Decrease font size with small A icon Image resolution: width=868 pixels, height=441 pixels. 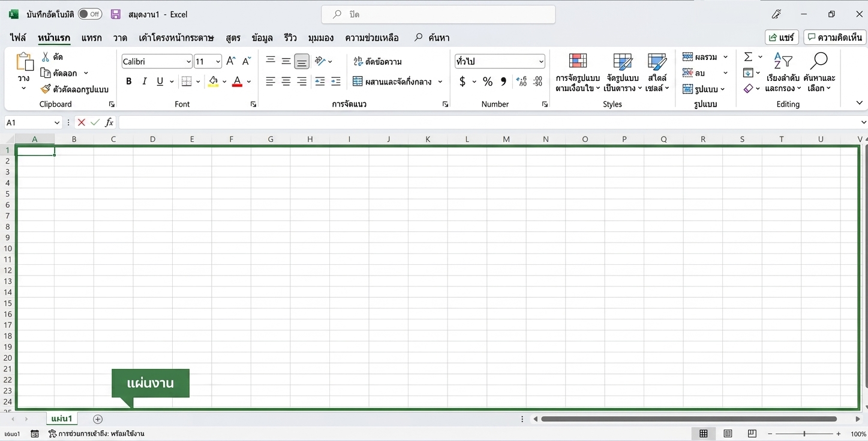point(247,62)
